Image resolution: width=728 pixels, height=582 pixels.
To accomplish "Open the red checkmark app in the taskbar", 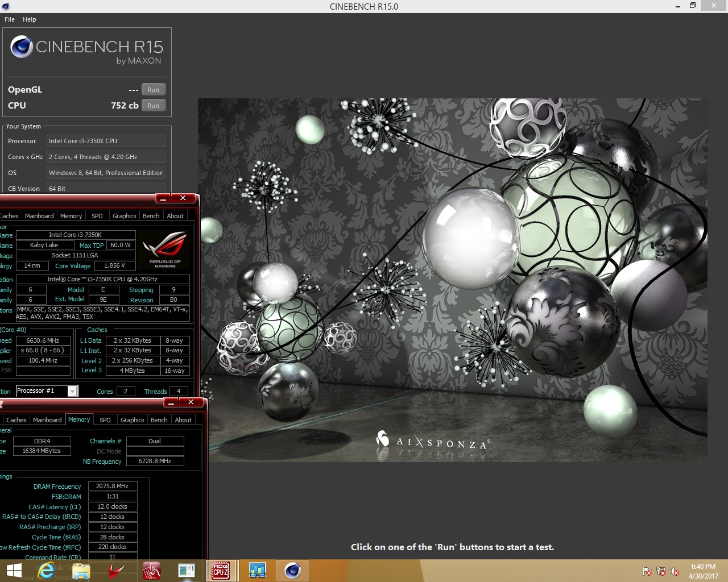I will coord(117,571).
